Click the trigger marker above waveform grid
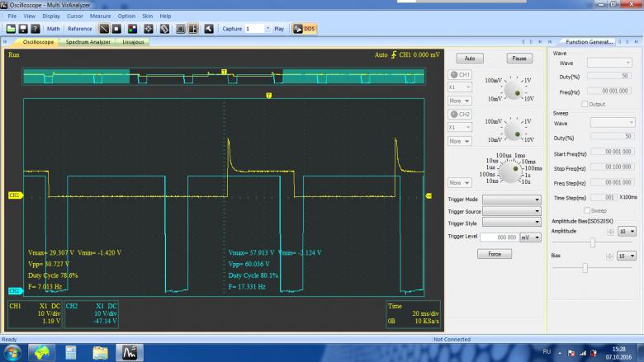 [268, 96]
